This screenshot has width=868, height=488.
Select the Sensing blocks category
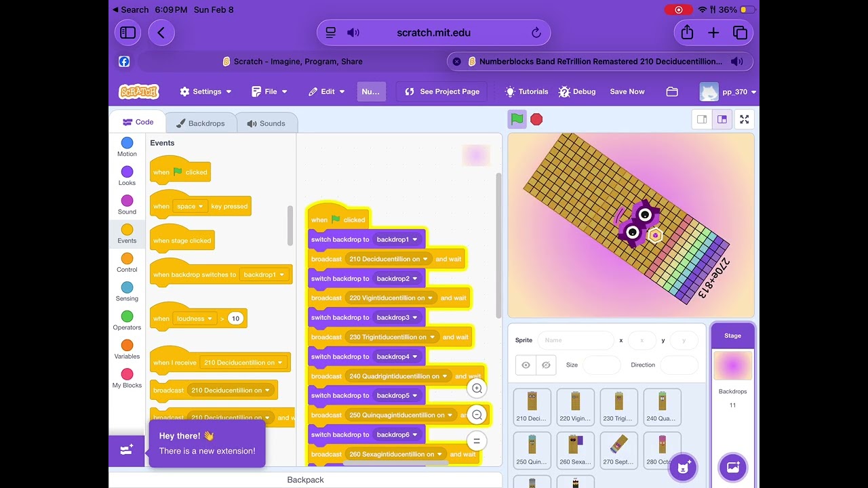[x=127, y=291]
